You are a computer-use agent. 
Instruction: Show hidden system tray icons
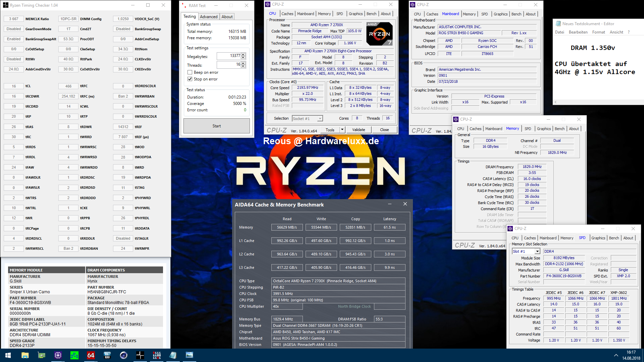click(x=616, y=355)
